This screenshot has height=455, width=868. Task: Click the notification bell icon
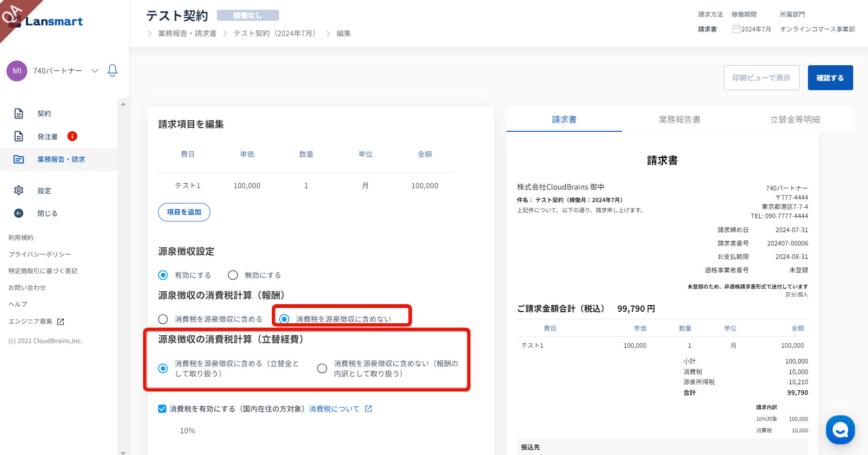tap(112, 70)
